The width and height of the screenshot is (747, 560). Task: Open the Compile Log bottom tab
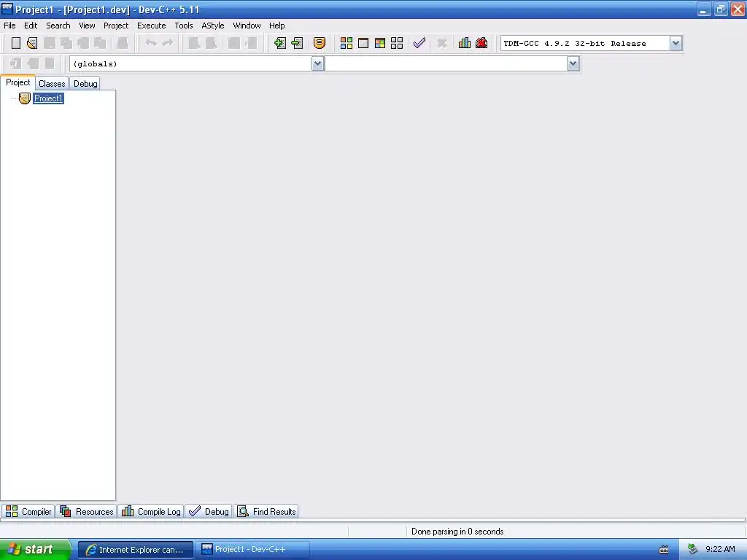click(x=151, y=511)
